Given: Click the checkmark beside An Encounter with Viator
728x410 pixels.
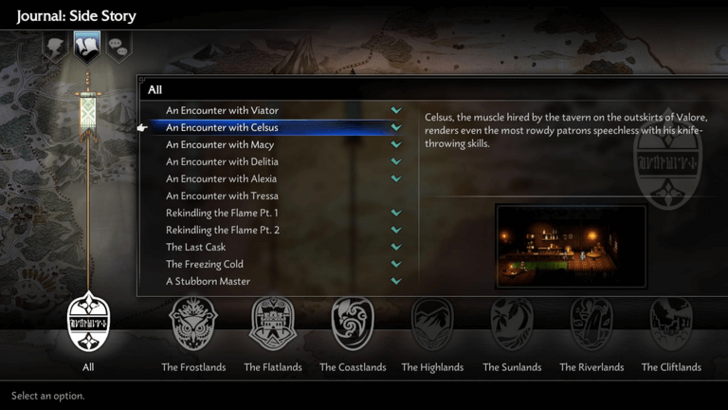Looking at the screenshot, I should pyautogui.click(x=396, y=110).
